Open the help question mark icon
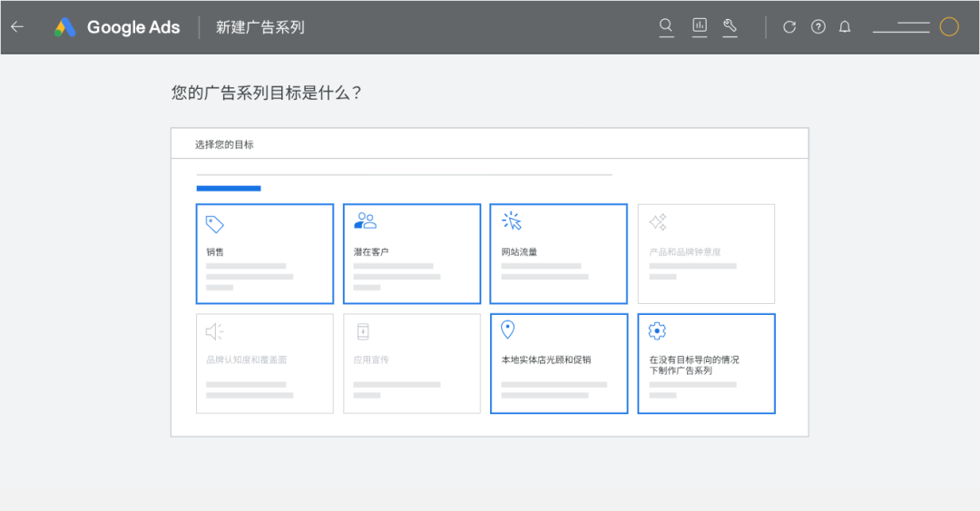The height and width of the screenshot is (511, 980). coord(818,27)
